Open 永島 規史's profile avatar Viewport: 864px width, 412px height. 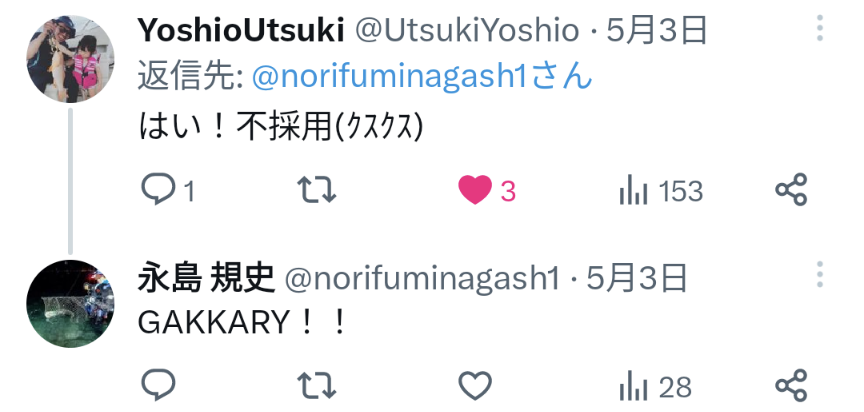[70, 304]
